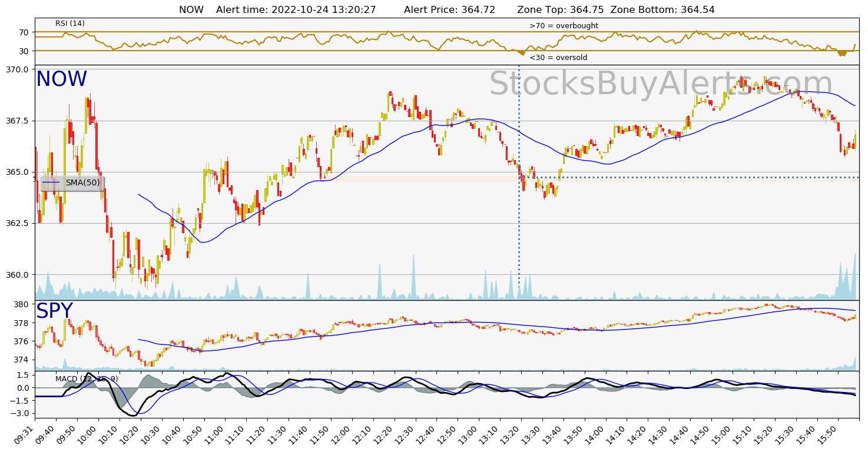The height and width of the screenshot is (452, 868).
Task: Click the "Zone Bottom: 364.54" text
Action: (x=662, y=10)
